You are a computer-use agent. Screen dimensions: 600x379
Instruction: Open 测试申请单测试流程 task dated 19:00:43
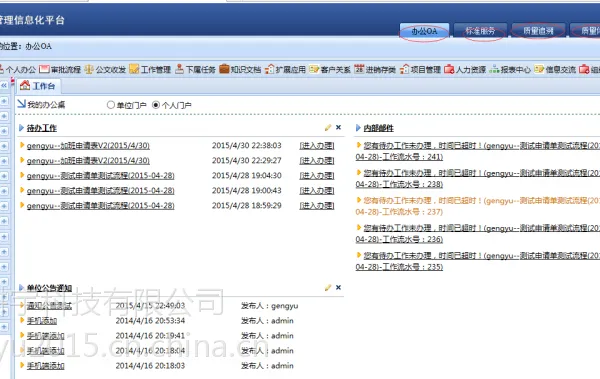[101, 191]
